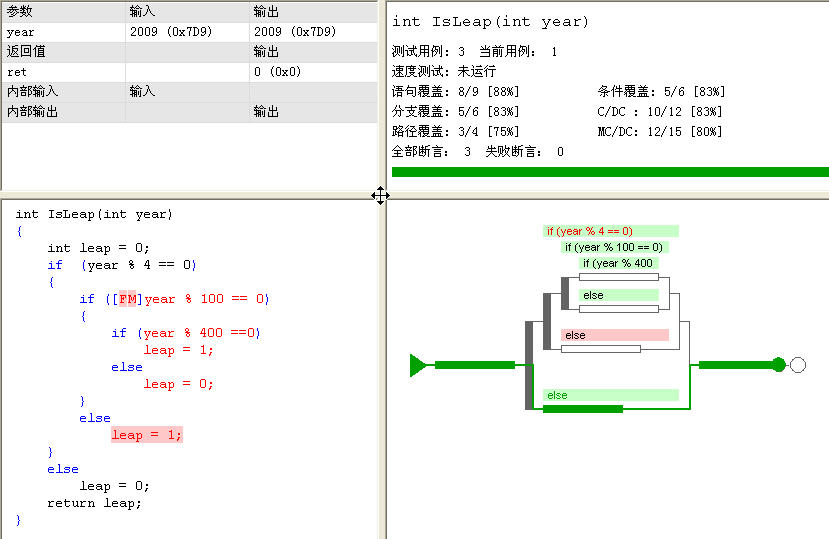
Task: Select the pink uncovered else block
Action: (x=614, y=335)
